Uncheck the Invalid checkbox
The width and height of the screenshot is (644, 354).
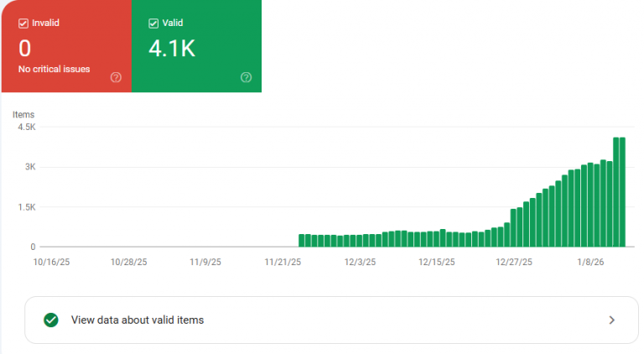(x=23, y=23)
